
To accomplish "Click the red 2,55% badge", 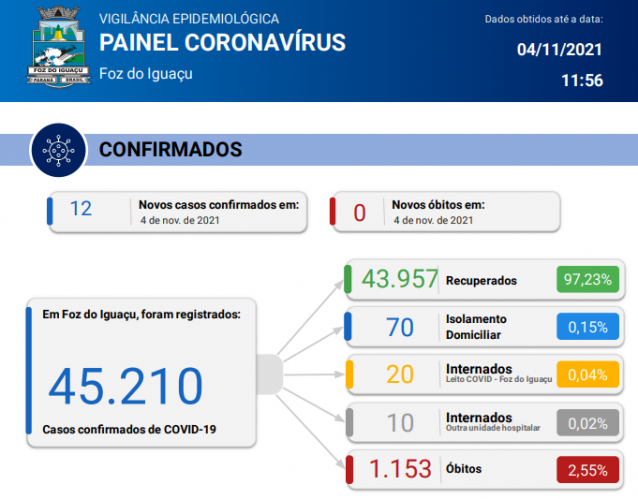I will (588, 470).
